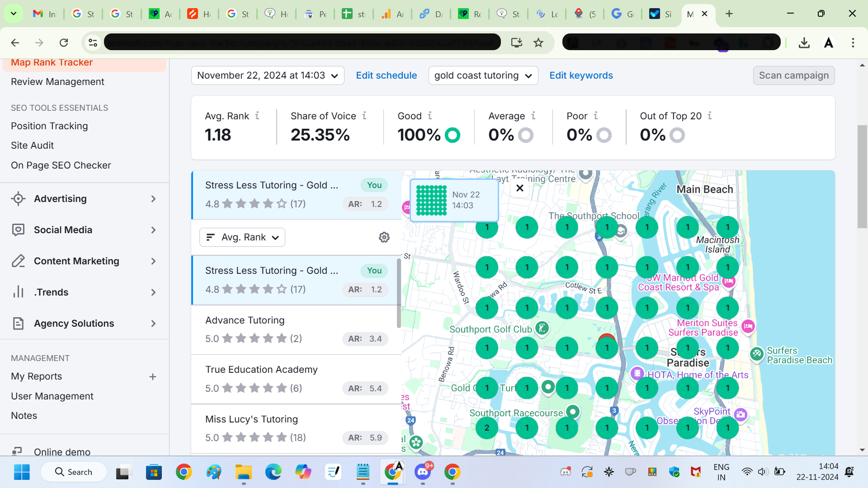The image size is (868, 488).
Task: Click the plus icon beside My Reports
Action: click(x=153, y=377)
